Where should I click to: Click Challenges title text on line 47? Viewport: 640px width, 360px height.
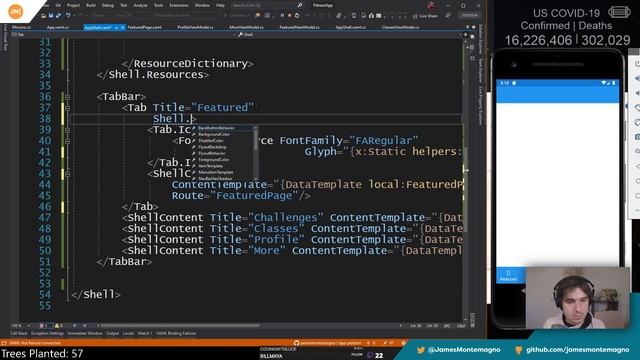click(x=285, y=218)
